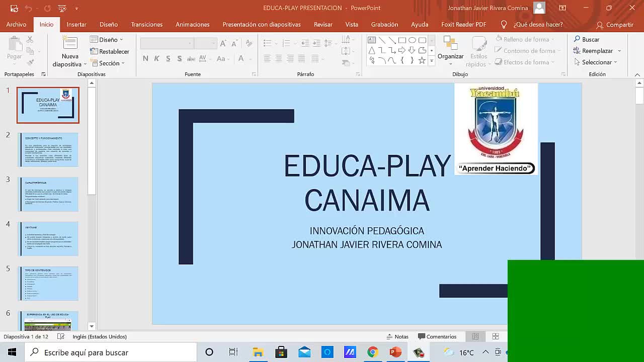This screenshot has height=362, width=644.
Task: Open Windows Start menu
Action: pyautogui.click(x=12, y=352)
